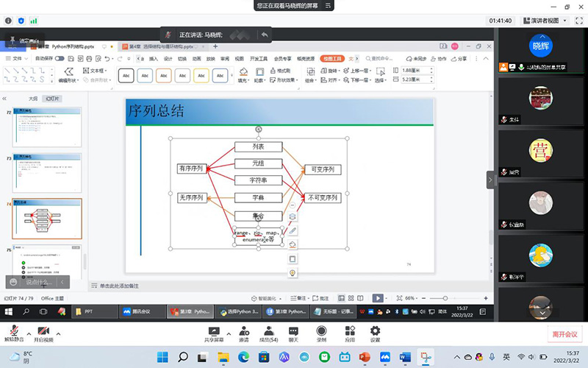Open the invite participants icon
This screenshot has width=588, height=368.
tap(244, 334)
